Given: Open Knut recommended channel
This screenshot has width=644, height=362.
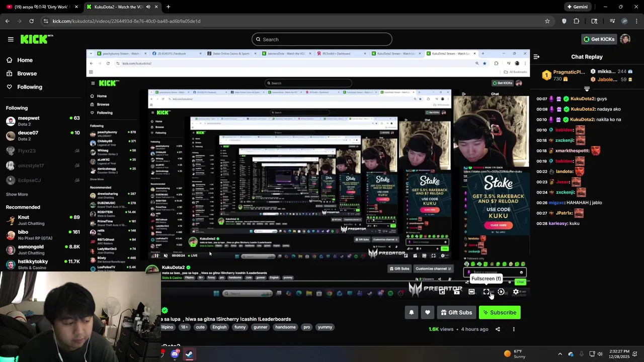Looking at the screenshot, I should click(x=43, y=220).
